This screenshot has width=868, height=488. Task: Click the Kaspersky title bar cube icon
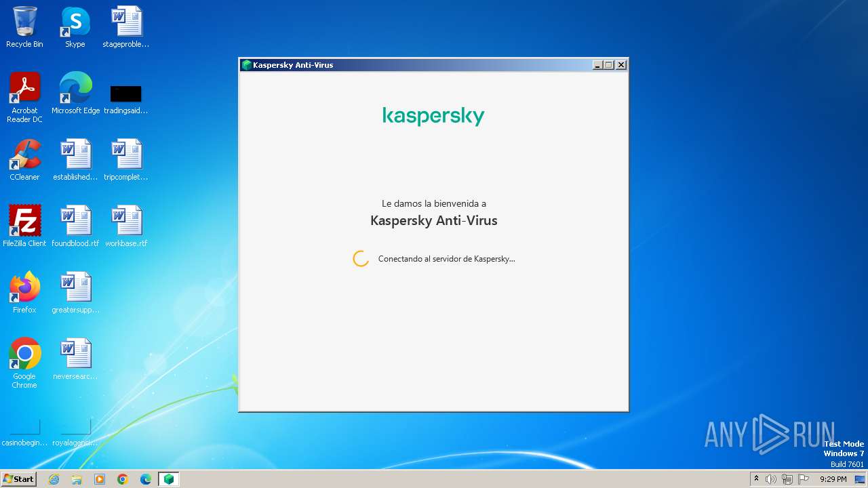click(247, 65)
